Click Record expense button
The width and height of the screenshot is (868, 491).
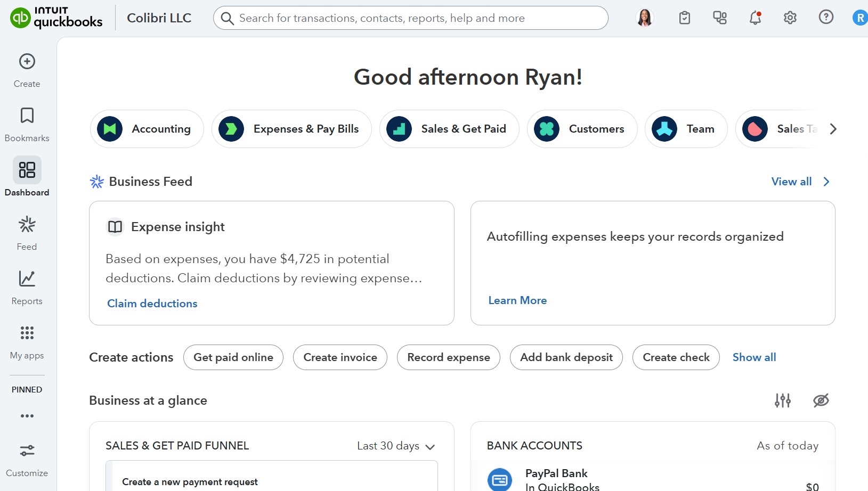tap(449, 357)
